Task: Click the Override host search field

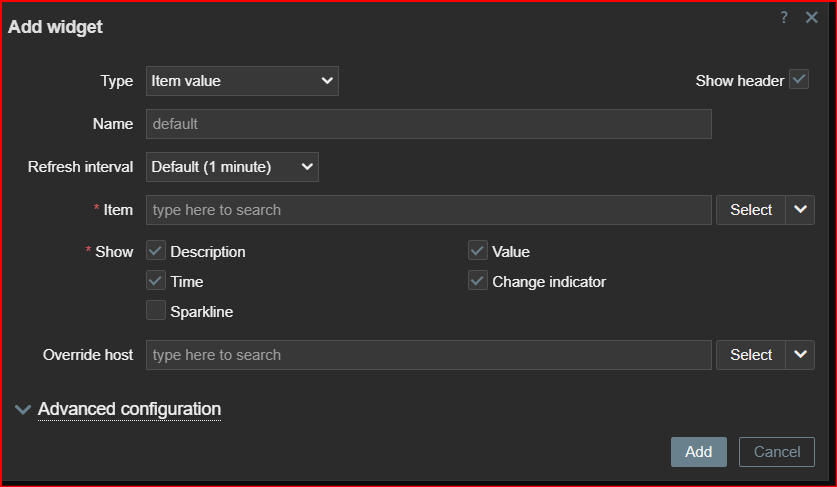Action: coord(429,355)
